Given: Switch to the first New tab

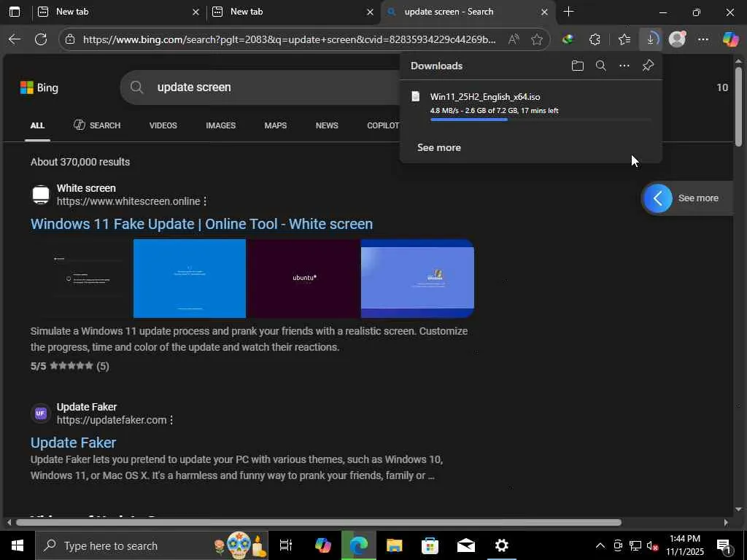Looking at the screenshot, I should click(x=119, y=12).
